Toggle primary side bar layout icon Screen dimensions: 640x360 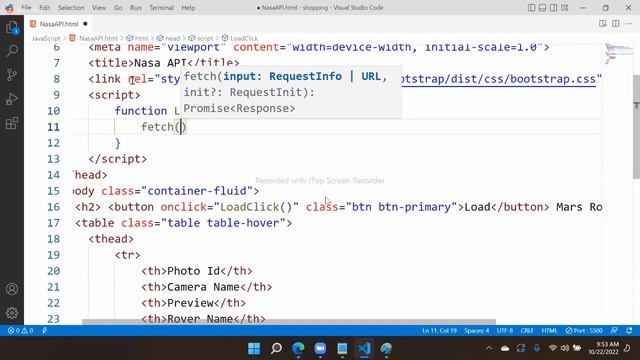[x=531, y=8]
